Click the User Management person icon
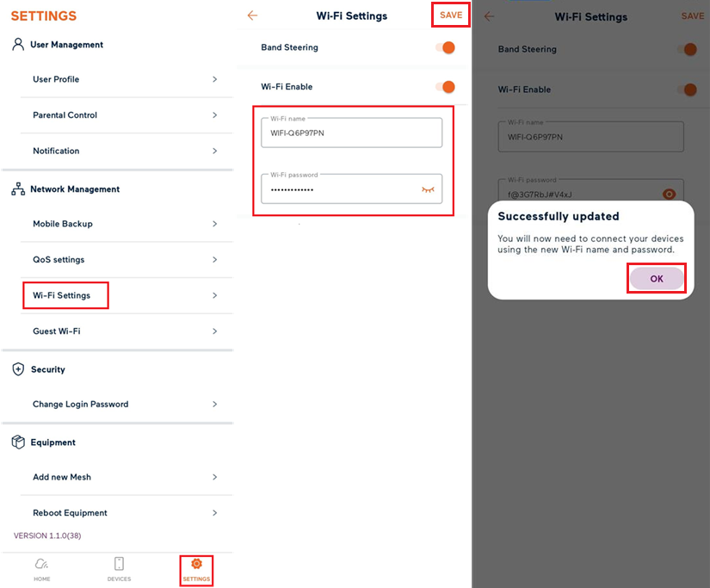710x588 pixels. [x=18, y=43]
